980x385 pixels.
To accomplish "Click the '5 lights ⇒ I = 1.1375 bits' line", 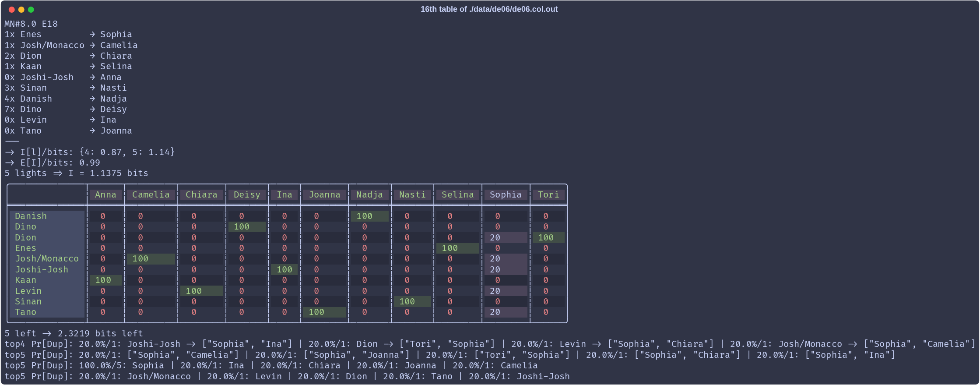I will 77,173.
